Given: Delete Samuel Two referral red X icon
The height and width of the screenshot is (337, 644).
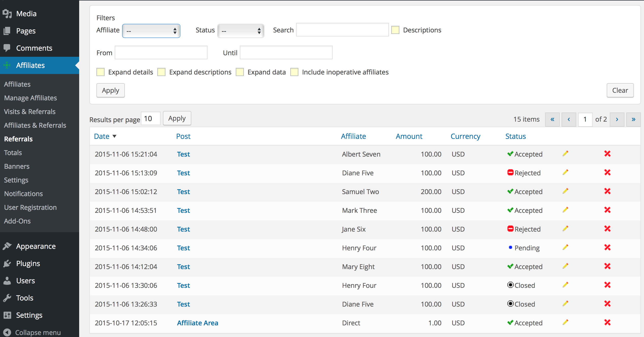Looking at the screenshot, I should [607, 191].
